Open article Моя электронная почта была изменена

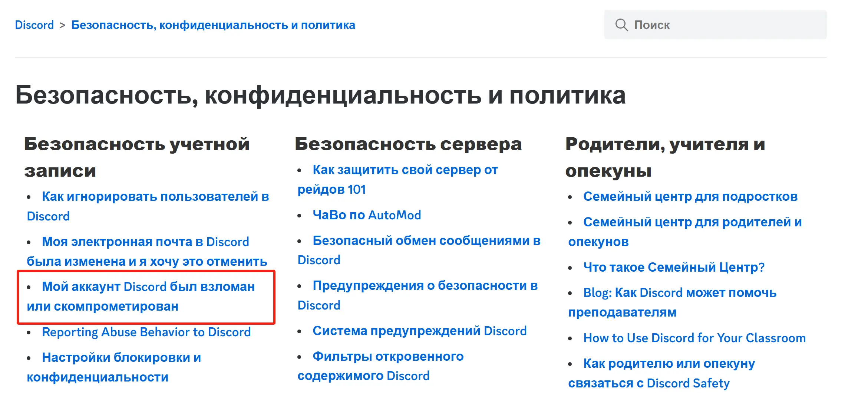(x=147, y=251)
